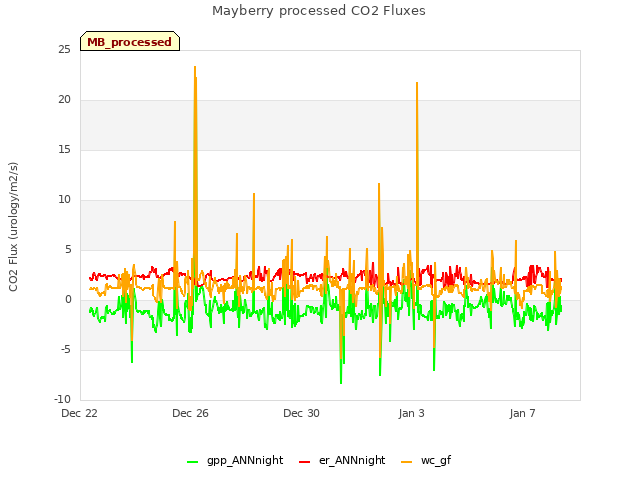The height and width of the screenshot is (480, 640).
Task: Click the y-axis value 15
Action: pos(64,150)
